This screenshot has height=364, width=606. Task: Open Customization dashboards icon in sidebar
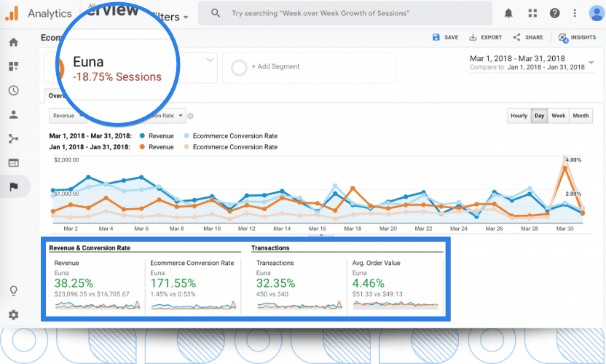[14, 66]
